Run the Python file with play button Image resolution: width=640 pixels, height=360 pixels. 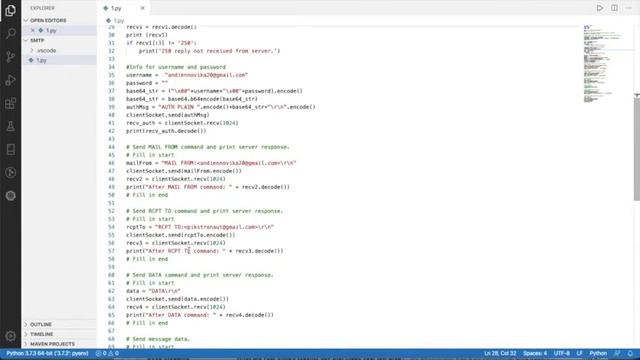pos(600,8)
